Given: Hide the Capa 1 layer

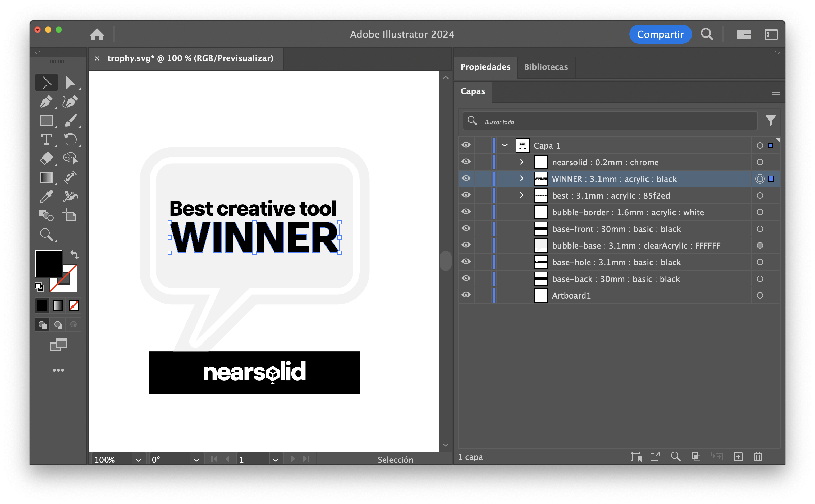Looking at the screenshot, I should coord(466,145).
